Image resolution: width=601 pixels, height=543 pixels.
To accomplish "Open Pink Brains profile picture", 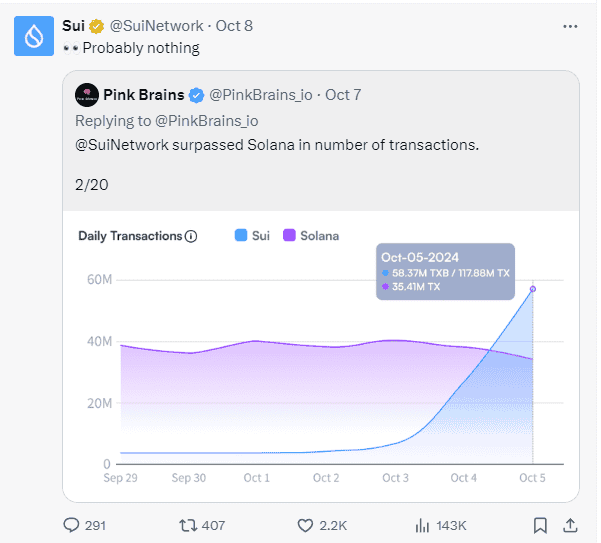I will click(87, 95).
